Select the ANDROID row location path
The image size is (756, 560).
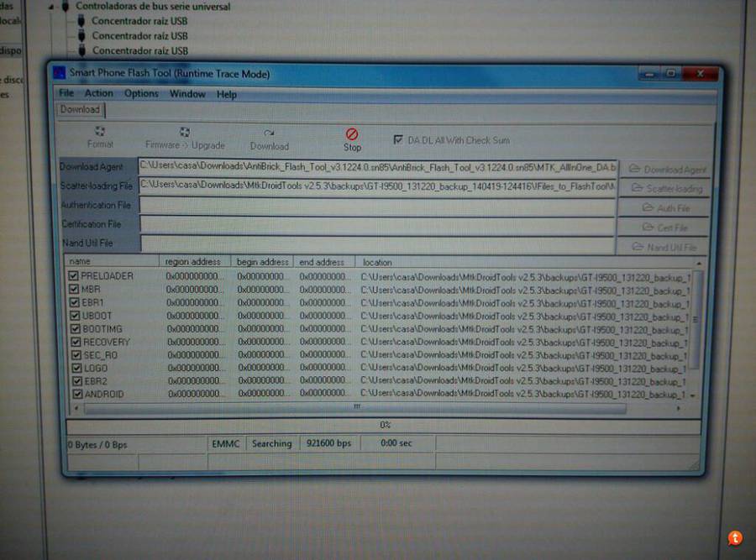click(523, 394)
